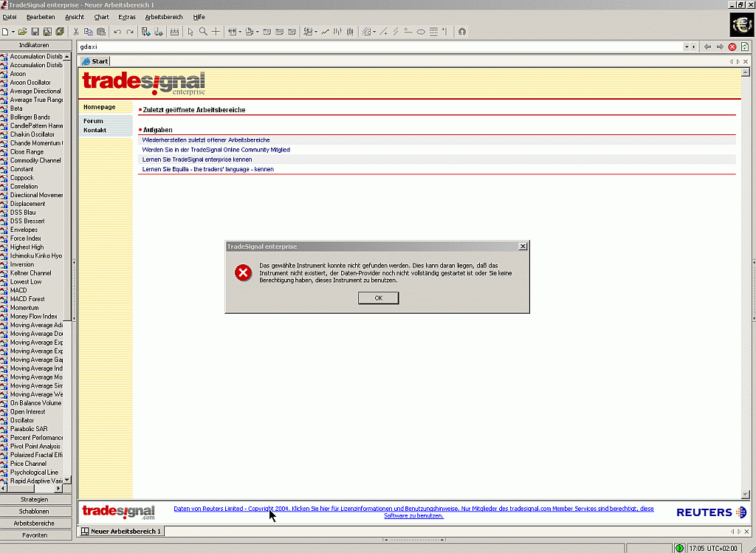Select Bollinger Bands in indicator list
The height and width of the screenshot is (553, 756).
click(30, 117)
